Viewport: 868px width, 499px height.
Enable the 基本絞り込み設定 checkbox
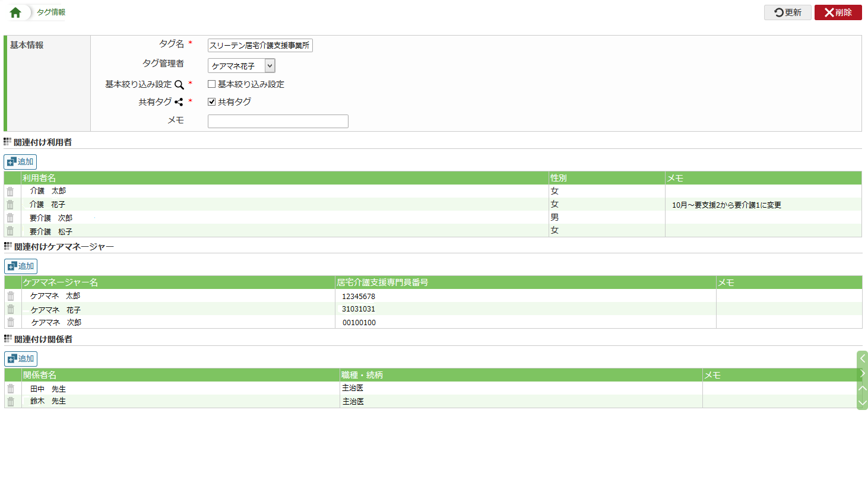point(211,84)
